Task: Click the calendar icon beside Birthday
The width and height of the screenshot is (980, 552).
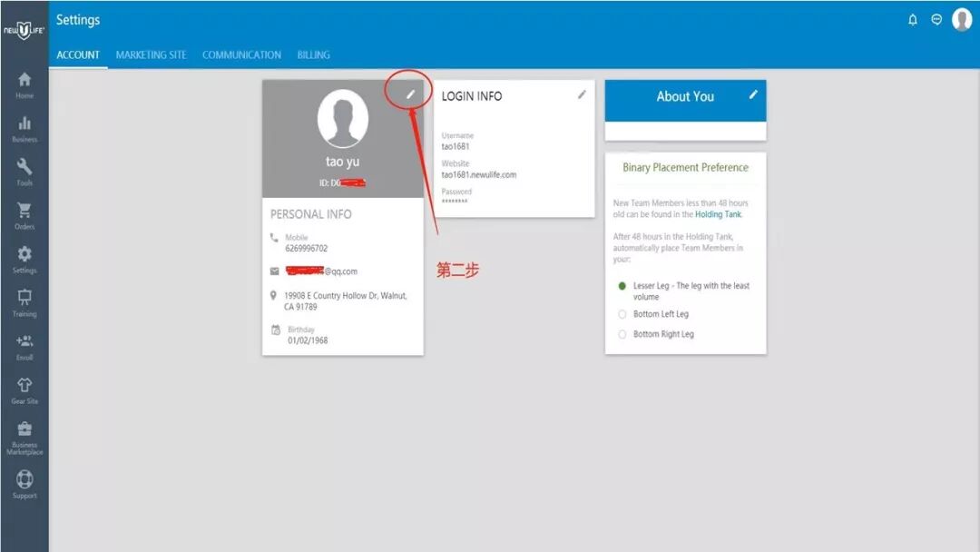Action: [276, 330]
